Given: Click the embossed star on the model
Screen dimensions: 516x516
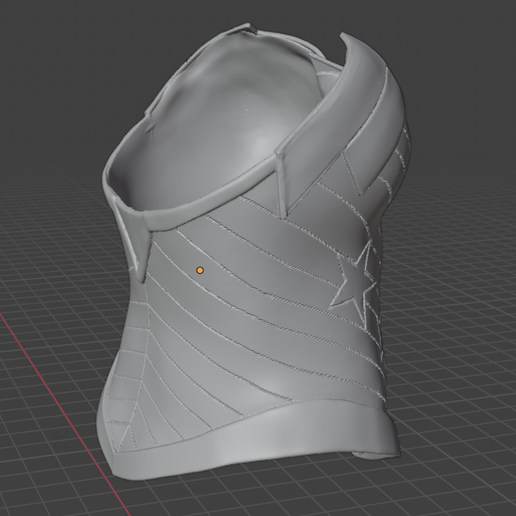Looking at the screenshot, I should pos(355,285).
